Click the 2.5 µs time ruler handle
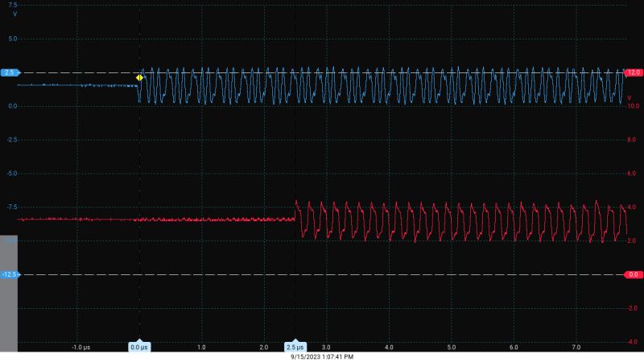644x362 pixels. [x=295, y=347]
